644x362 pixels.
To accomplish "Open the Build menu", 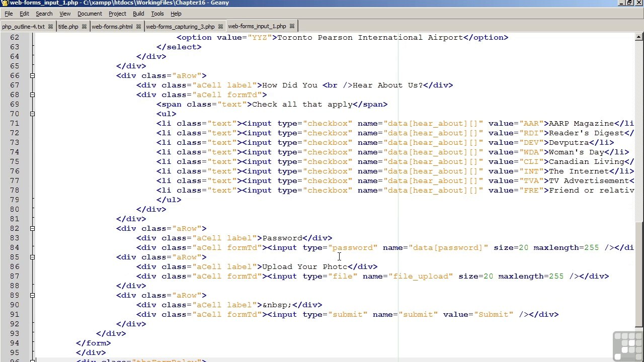I will [138, 14].
